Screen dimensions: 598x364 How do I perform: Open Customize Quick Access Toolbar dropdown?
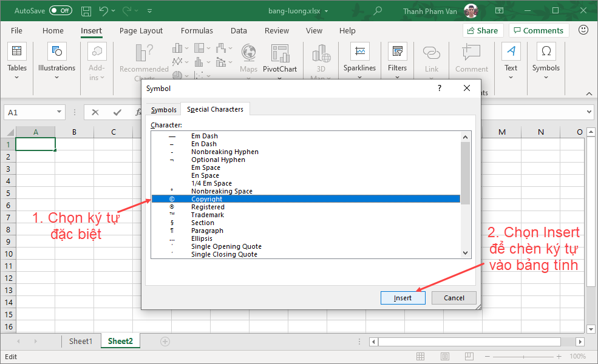pyautogui.click(x=149, y=11)
